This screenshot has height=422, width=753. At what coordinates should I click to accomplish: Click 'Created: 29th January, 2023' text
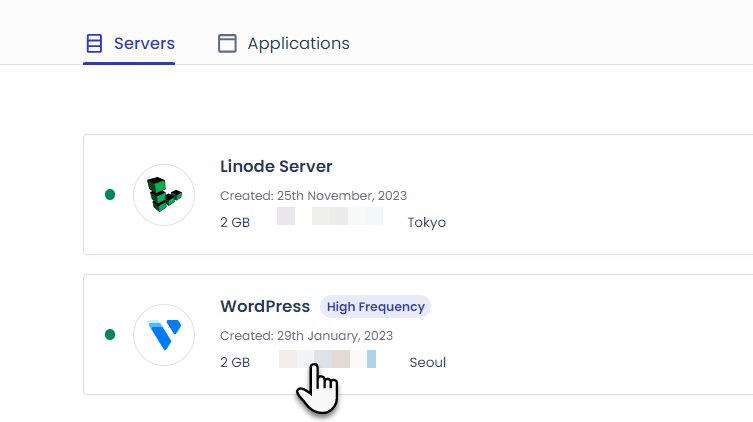coord(306,336)
